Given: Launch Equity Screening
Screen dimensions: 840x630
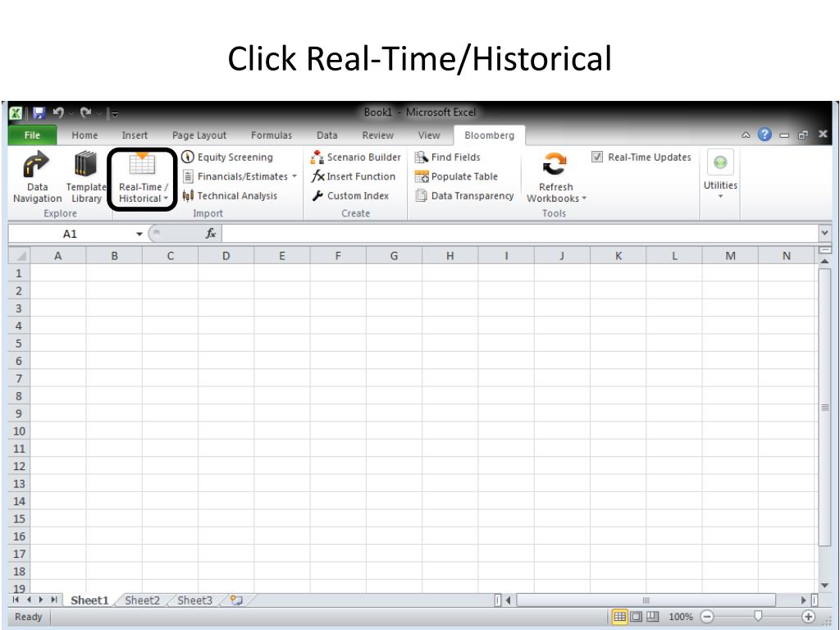Looking at the screenshot, I should 228,157.
